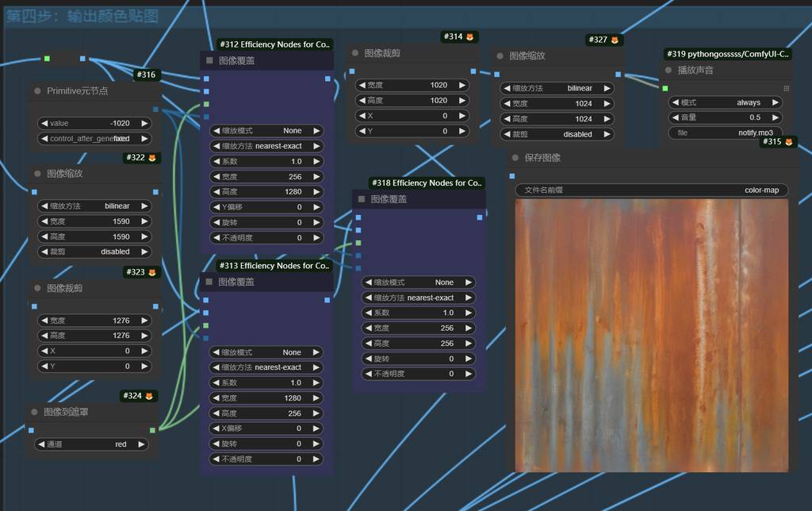Click the square icon on the #312 图像覆盖 title

tap(209, 60)
